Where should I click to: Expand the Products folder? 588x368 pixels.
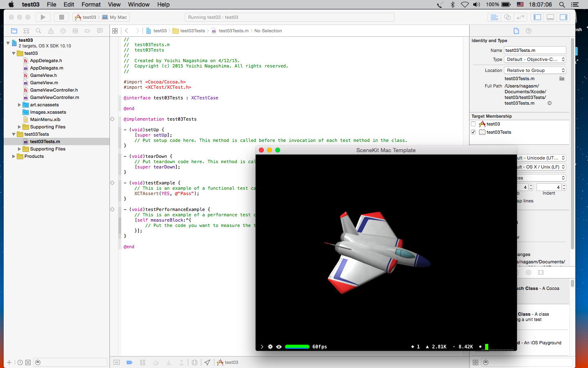(13, 156)
